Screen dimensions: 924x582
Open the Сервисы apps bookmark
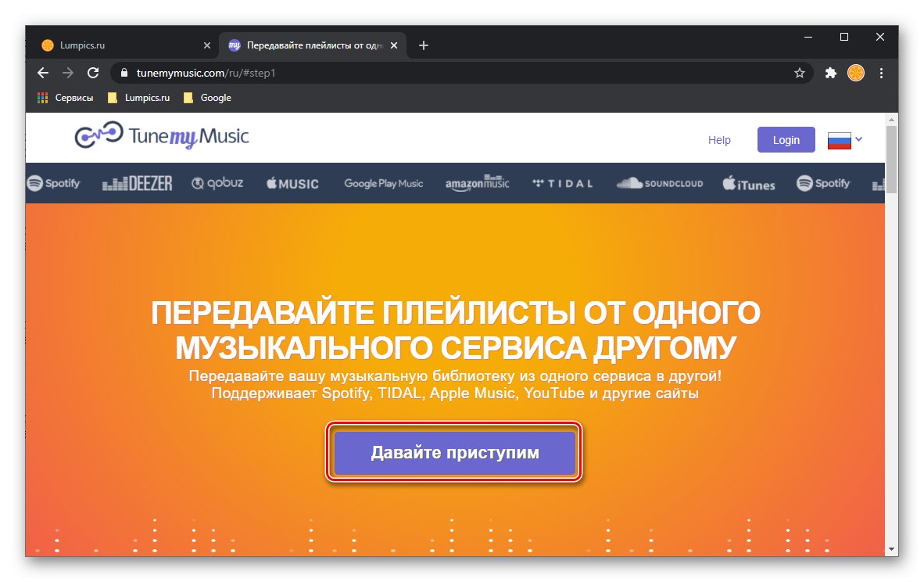(x=66, y=98)
